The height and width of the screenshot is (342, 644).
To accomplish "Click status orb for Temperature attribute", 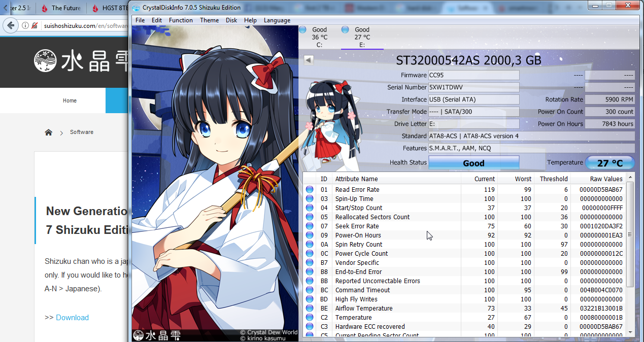I will pyautogui.click(x=310, y=318).
